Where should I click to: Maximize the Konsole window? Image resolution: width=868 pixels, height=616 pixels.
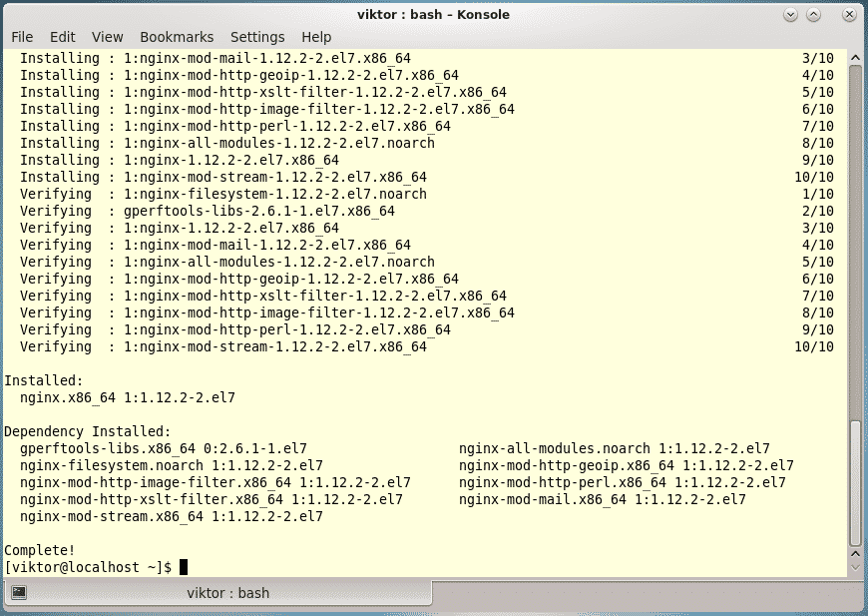[815, 14]
